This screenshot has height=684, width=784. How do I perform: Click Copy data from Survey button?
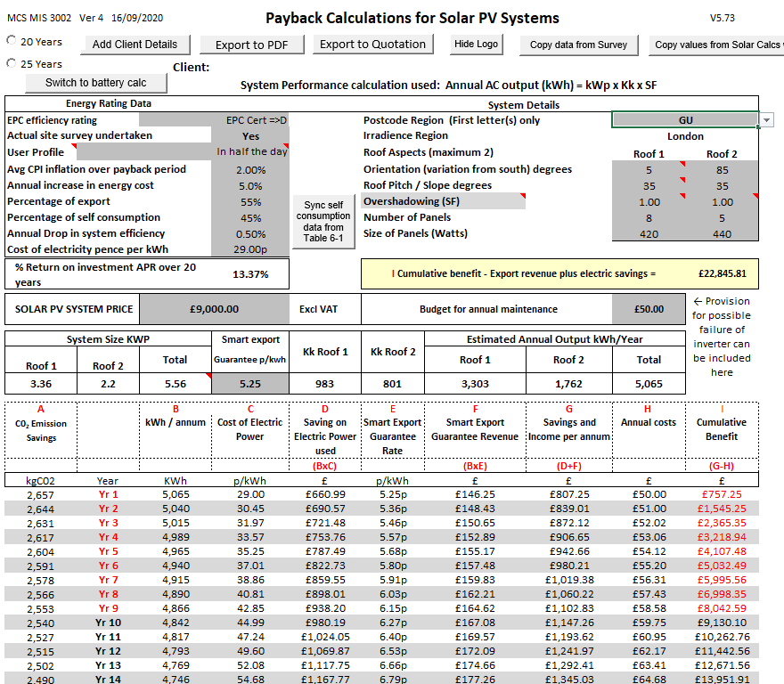coord(578,45)
